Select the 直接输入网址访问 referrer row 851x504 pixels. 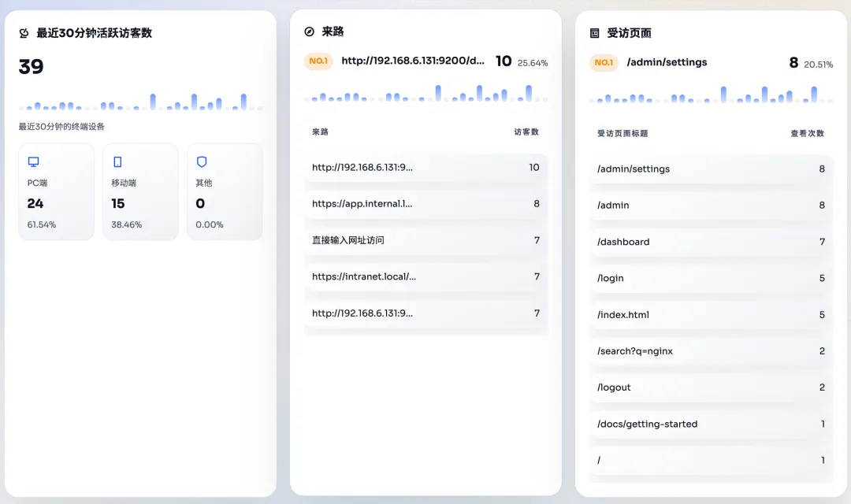(425, 240)
